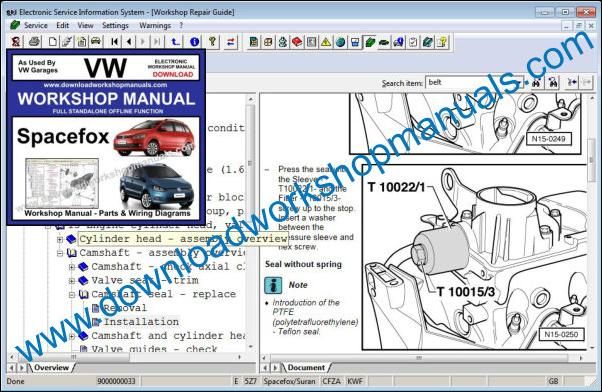Expand the 'Valve seat - trim' node
The image size is (602, 392).
(72, 281)
